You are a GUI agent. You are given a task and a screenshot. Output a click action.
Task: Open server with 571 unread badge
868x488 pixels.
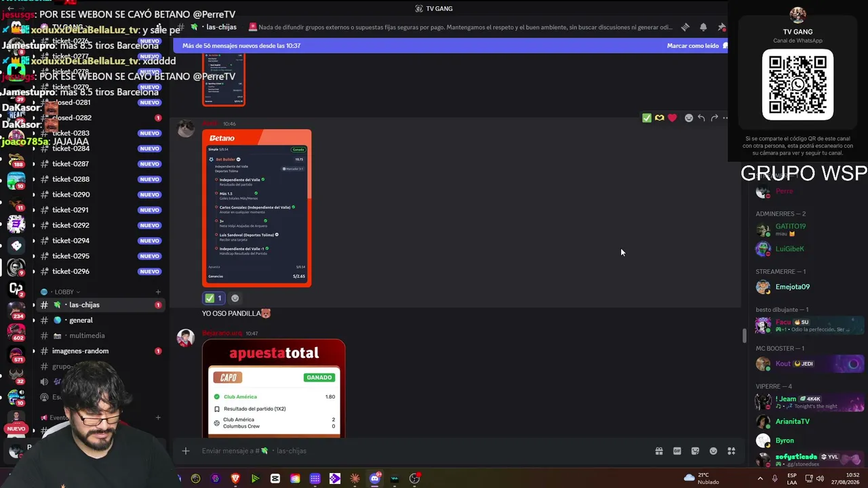[x=16, y=354]
